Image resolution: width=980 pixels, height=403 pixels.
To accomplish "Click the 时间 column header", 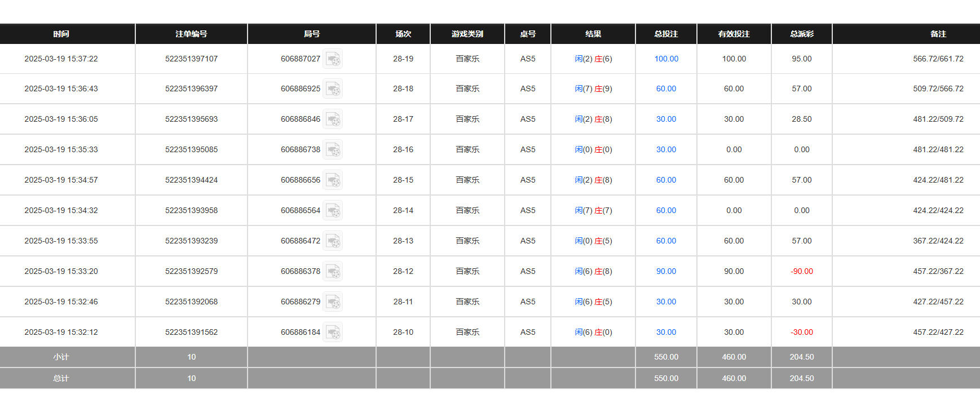I will point(61,34).
